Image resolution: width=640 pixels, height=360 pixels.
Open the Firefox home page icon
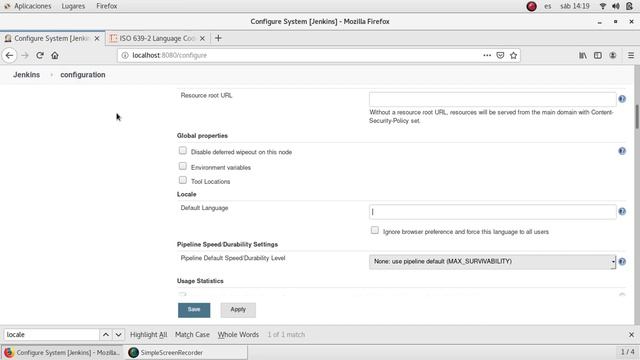55,55
